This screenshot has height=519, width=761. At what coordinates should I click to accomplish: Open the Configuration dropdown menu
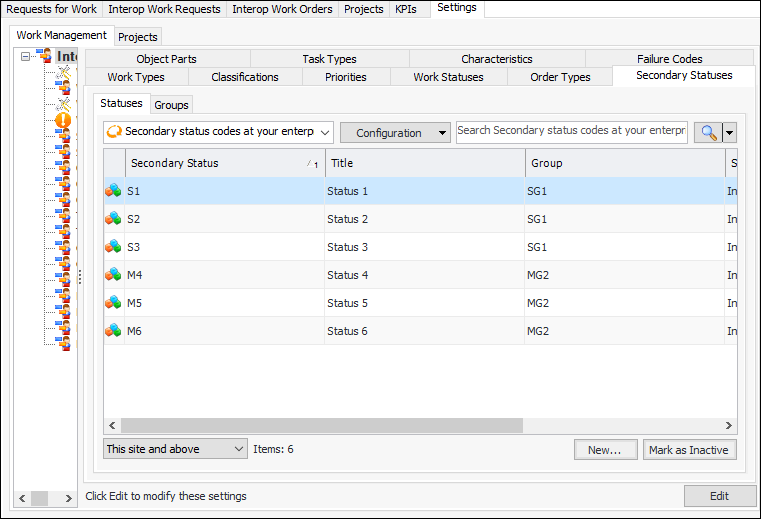click(395, 133)
